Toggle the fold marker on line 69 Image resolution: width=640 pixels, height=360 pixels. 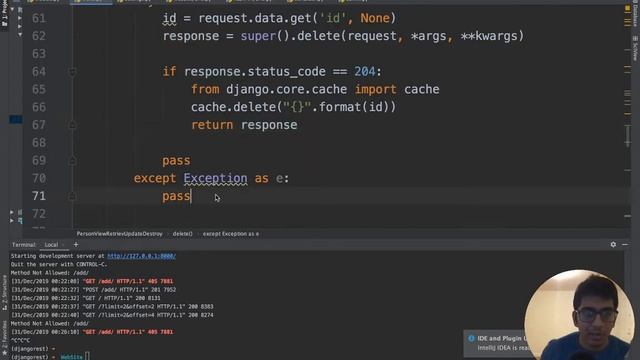point(72,161)
